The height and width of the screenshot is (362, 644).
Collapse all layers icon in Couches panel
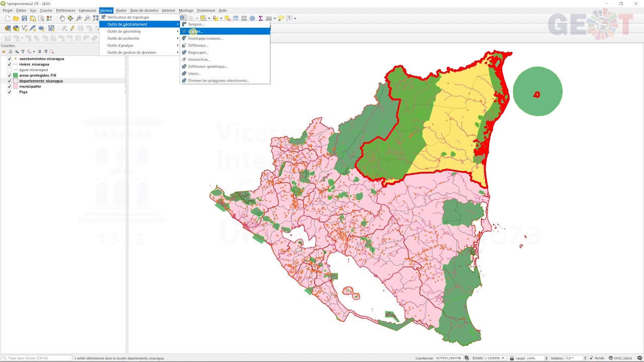[x=45, y=51]
